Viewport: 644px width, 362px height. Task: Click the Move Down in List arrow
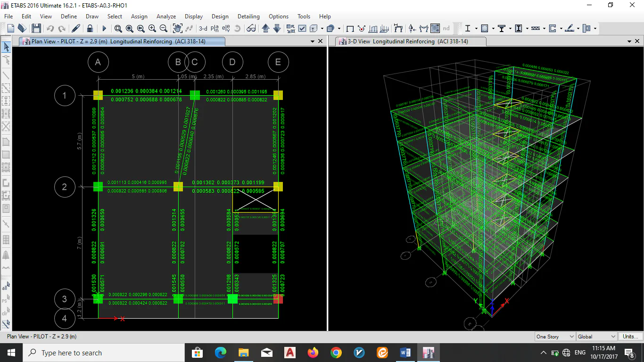coord(277,28)
